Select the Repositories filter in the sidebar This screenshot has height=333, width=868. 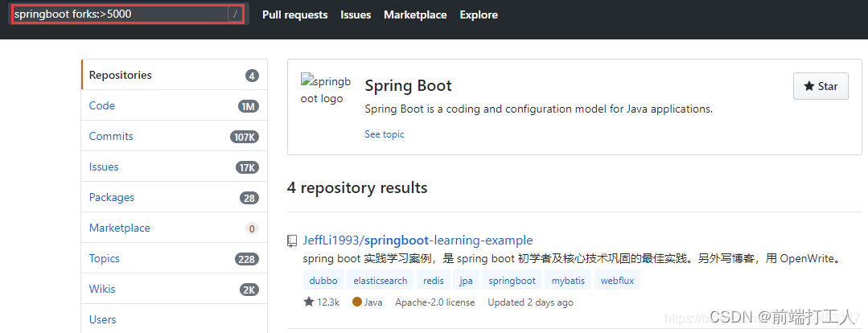175,75
